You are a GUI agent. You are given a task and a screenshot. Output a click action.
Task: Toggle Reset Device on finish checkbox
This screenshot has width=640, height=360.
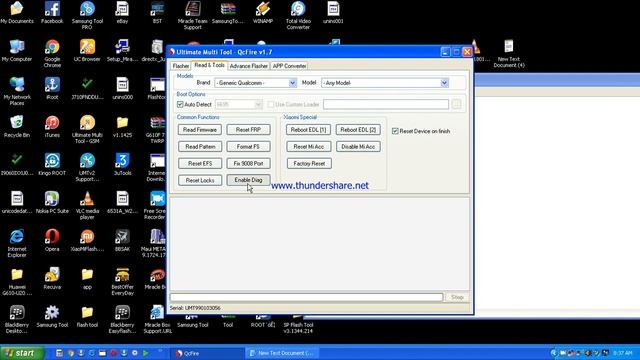pos(395,131)
